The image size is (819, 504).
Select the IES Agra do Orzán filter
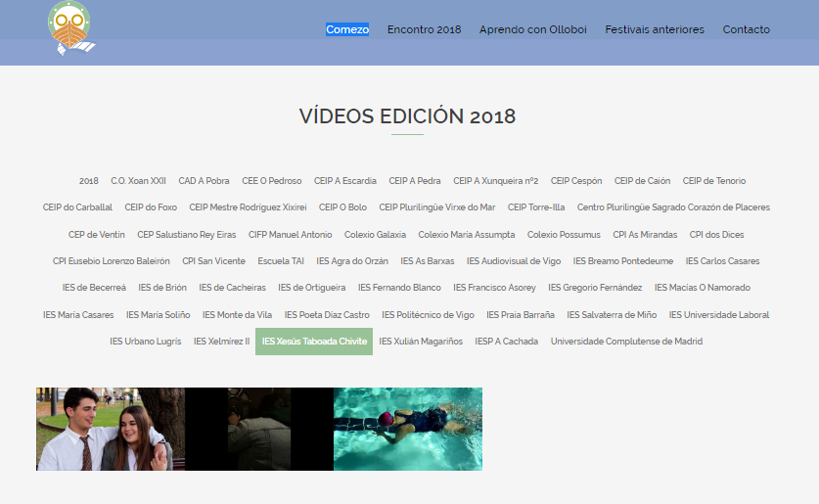(x=352, y=260)
